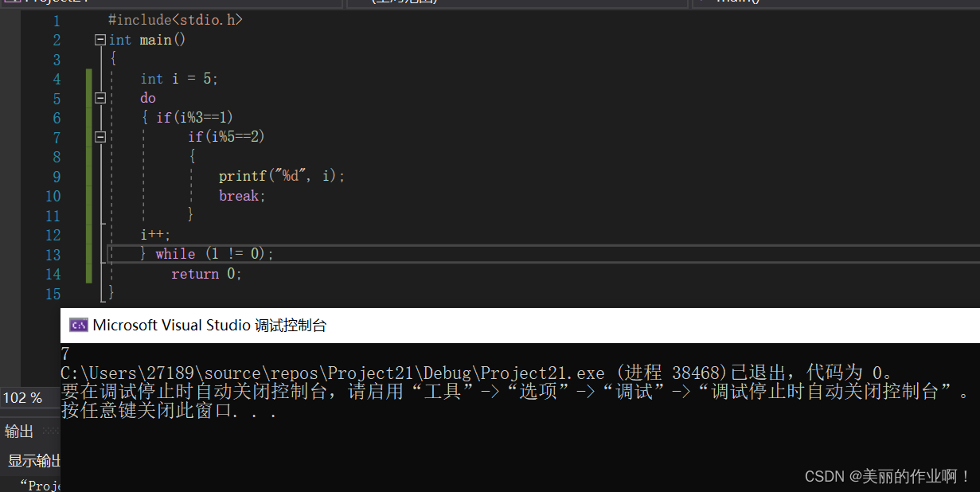The image size is (980, 492).
Task: Click the if(i%5==2) condition
Action: [226, 137]
